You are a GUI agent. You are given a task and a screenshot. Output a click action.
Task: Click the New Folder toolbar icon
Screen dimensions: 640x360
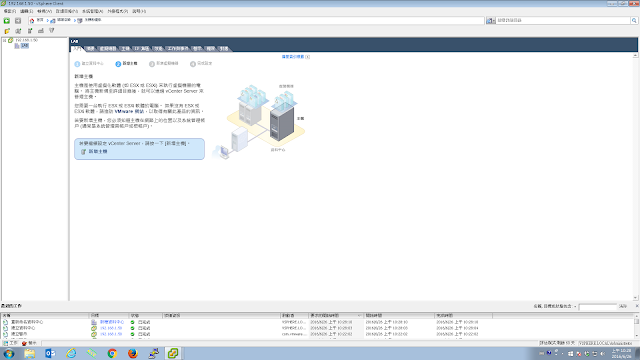point(7,31)
